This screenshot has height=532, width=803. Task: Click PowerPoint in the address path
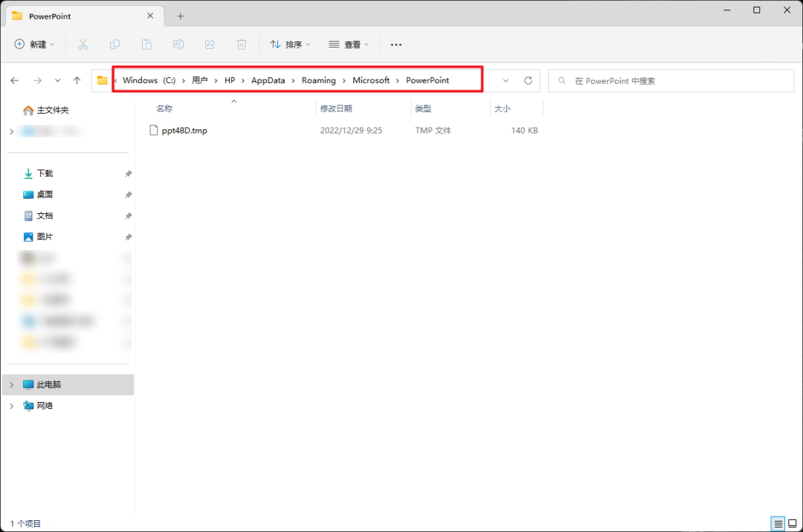(427, 80)
